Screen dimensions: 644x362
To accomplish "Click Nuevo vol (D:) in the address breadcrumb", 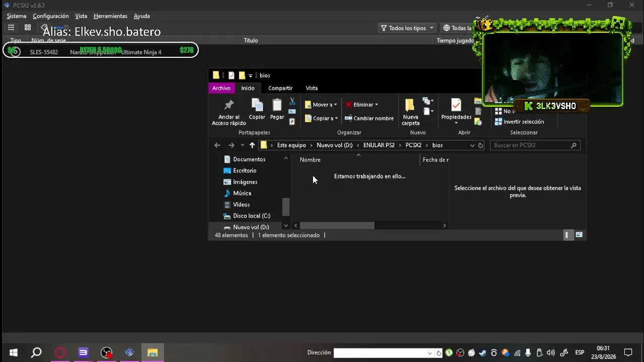I will tap(335, 145).
